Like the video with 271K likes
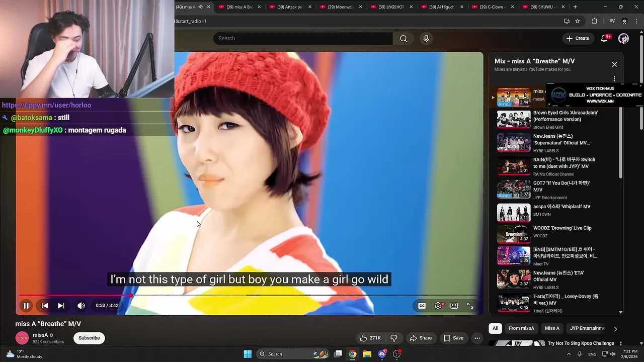Image resolution: width=644 pixels, height=362 pixels. 370,338
